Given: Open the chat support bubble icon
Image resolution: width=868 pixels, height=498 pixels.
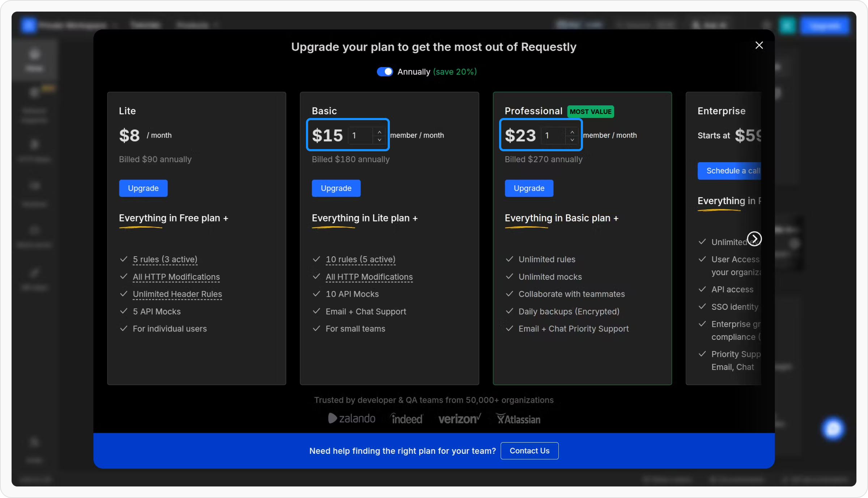Looking at the screenshot, I should tap(833, 429).
